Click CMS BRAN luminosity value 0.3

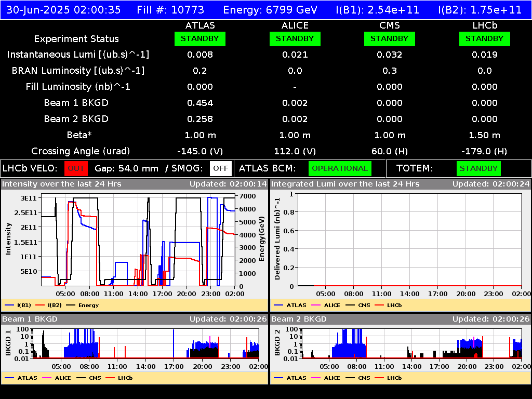pyautogui.click(x=390, y=71)
